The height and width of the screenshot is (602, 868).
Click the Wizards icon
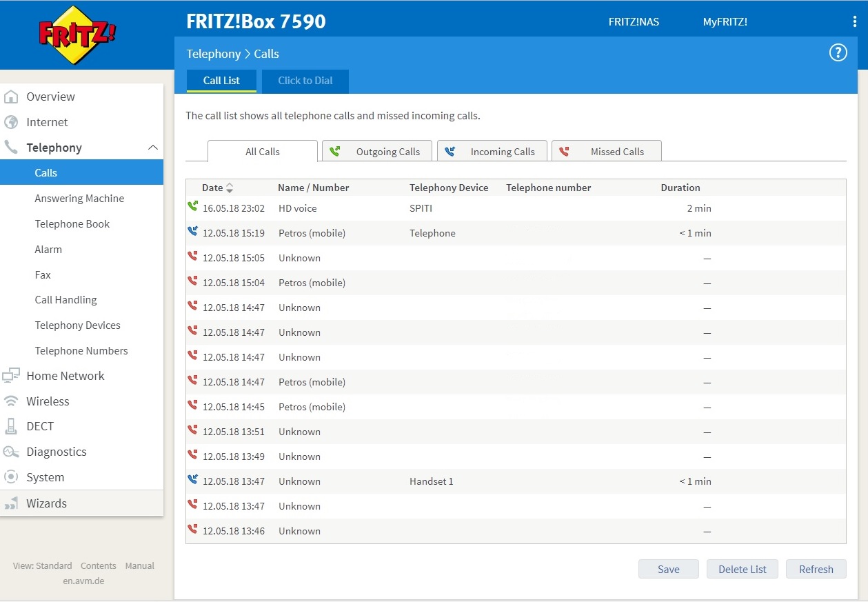coord(11,503)
